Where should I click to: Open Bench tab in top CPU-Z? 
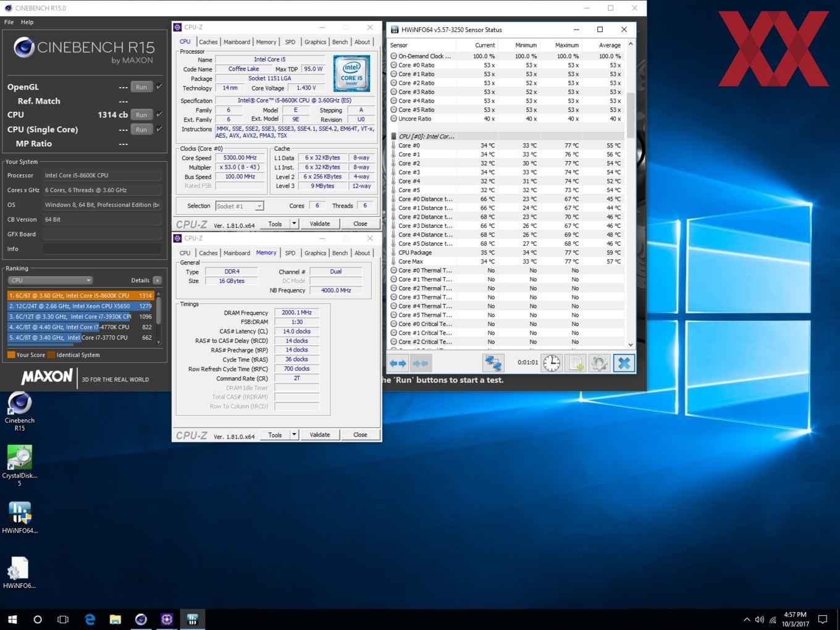coord(340,42)
